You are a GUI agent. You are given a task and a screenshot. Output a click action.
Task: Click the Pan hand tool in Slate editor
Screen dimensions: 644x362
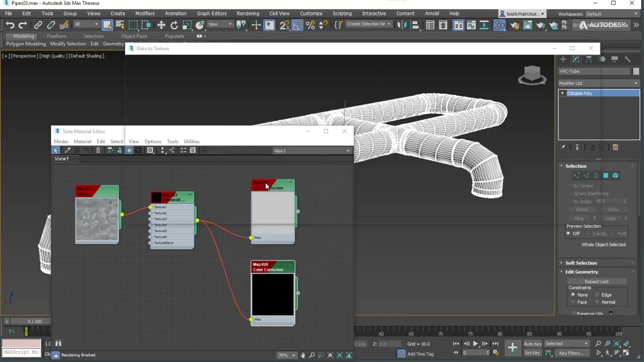pos(302,355)
